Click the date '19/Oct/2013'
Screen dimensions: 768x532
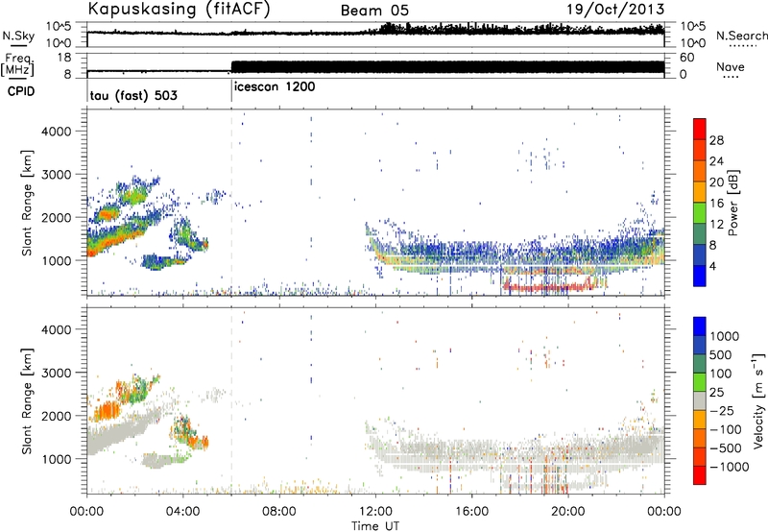615,10
